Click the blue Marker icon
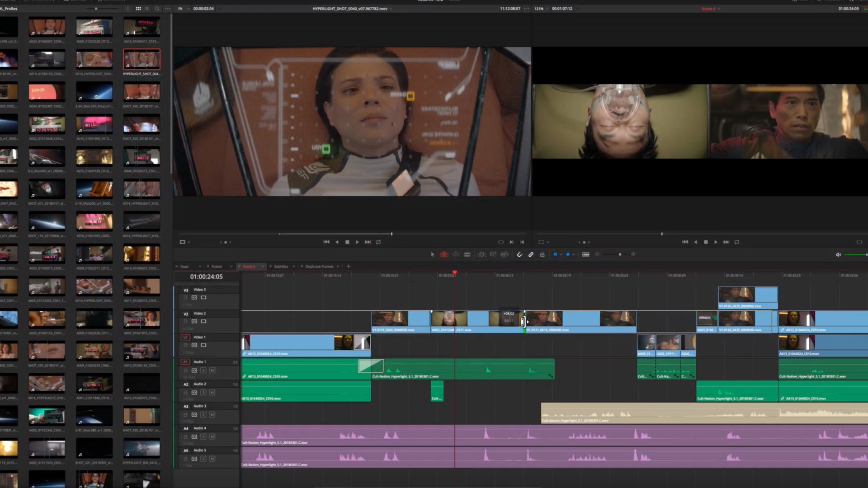Image resolution: width=868 pixels, height=488 pixels. point(568,254)
